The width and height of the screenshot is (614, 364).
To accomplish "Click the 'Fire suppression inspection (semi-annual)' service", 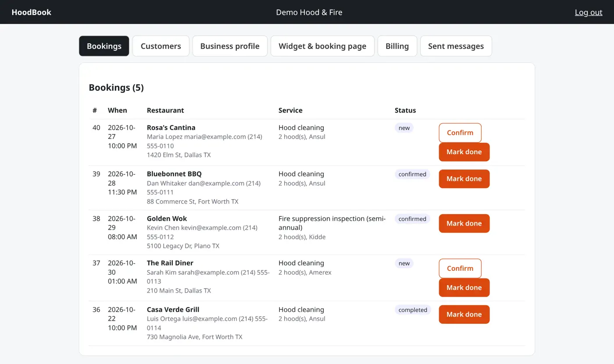I will point(332,223).
